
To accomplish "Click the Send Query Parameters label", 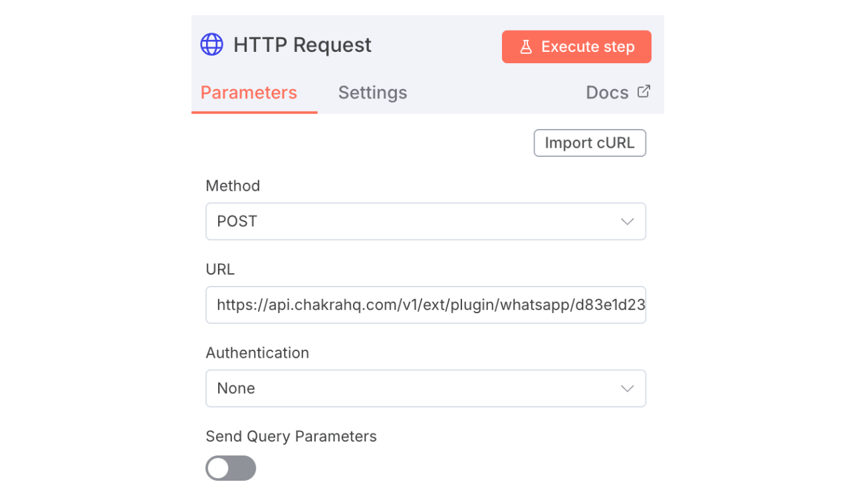I will pyautogui.click(x=291, y=436).
